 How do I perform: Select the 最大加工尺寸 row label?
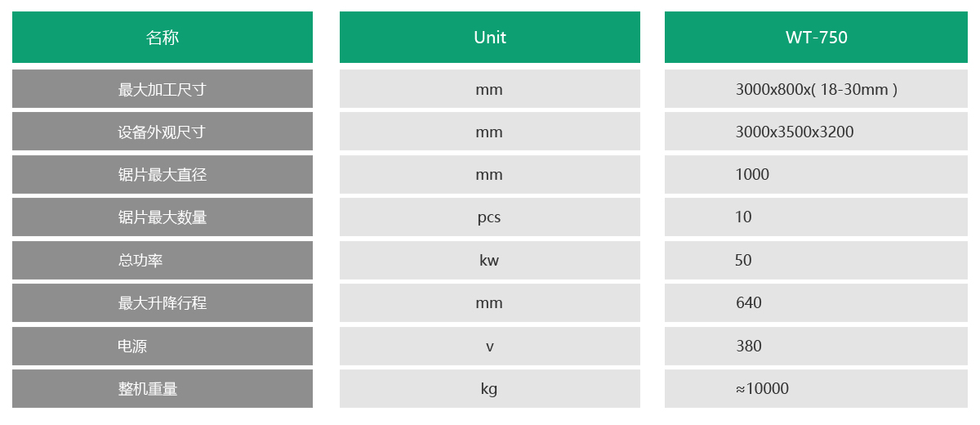coord(162,89)
